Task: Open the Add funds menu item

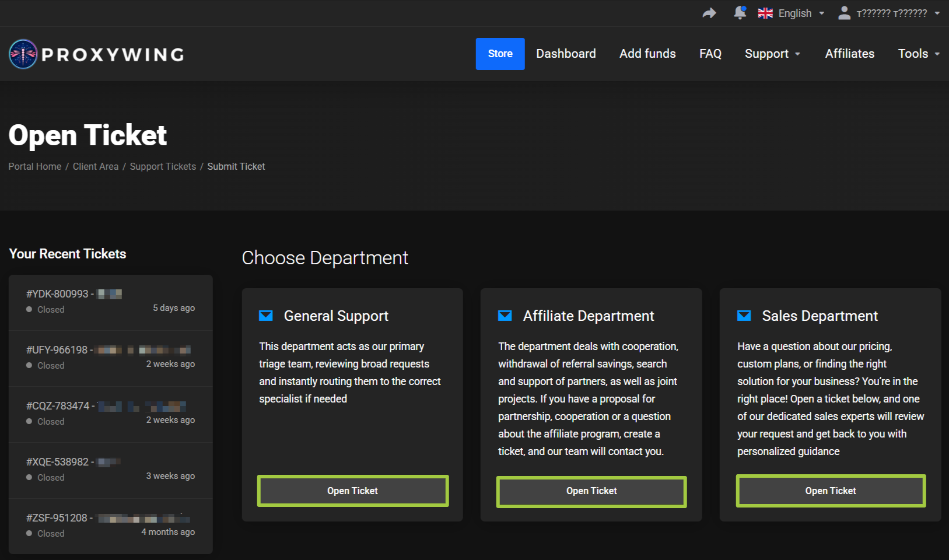Action: (647, 54)
